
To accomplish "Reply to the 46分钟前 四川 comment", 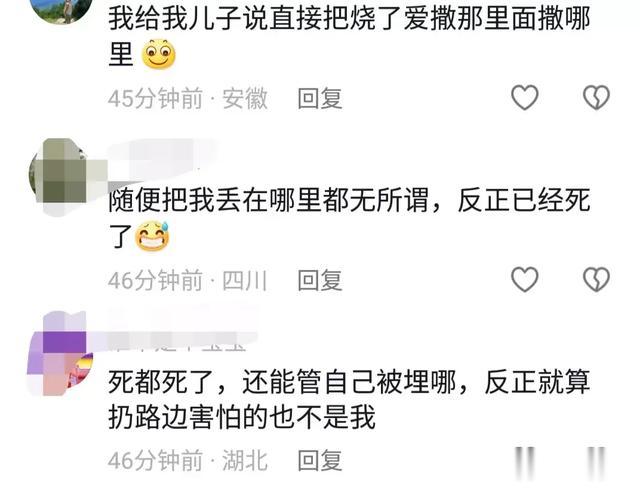I will tap(320, 280).
